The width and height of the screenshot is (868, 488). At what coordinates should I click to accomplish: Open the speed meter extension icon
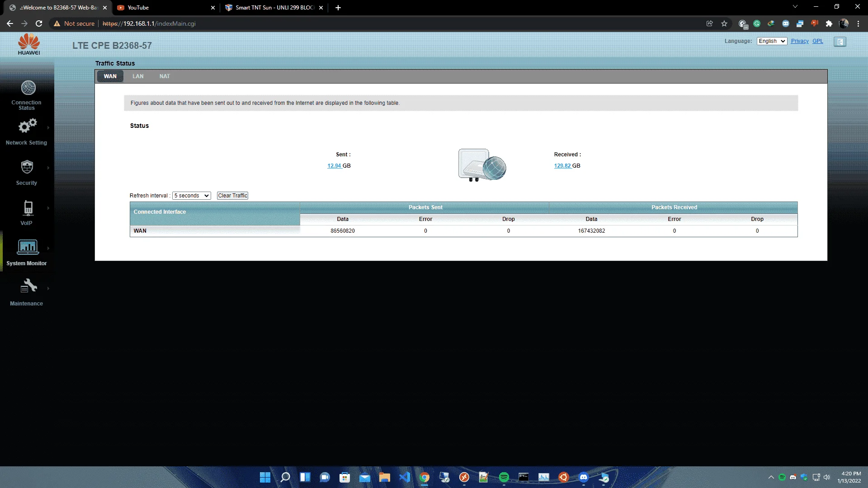742,23
